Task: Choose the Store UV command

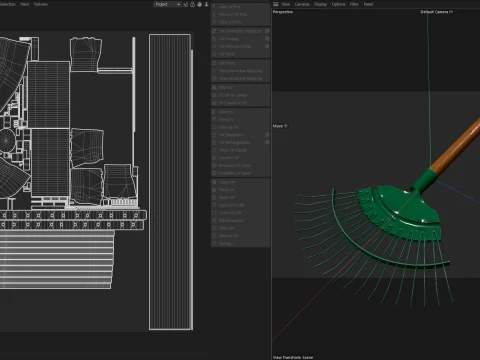Action: (240, 228)
